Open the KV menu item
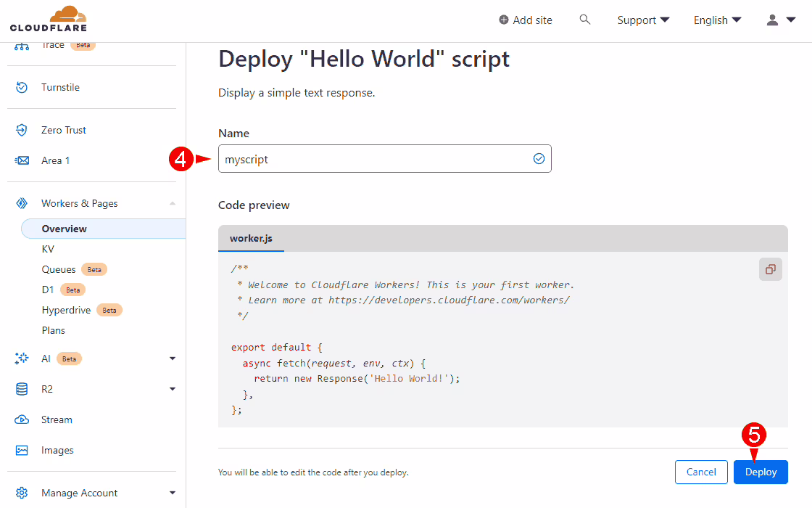812x508 pixels. coord(48,249)
